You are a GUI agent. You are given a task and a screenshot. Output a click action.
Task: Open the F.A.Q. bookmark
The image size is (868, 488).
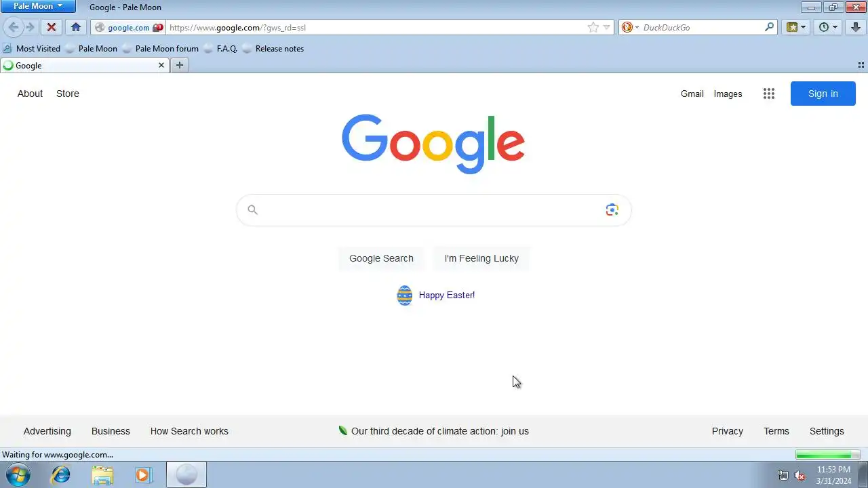tap(220, 49)
